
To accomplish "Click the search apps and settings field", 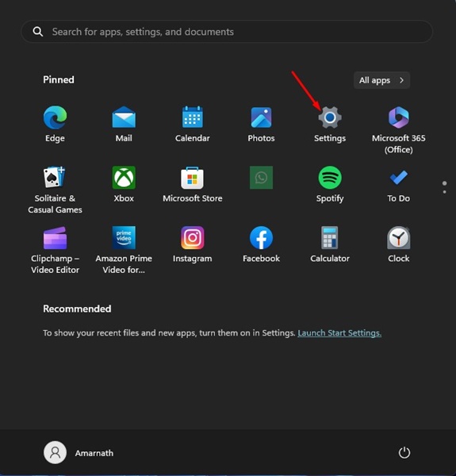I will [227, 32].
